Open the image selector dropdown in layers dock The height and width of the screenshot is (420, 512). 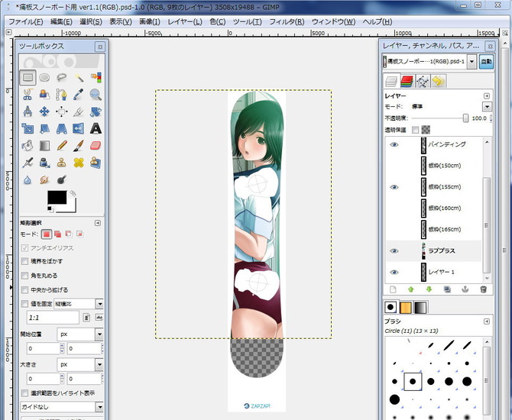471,62
